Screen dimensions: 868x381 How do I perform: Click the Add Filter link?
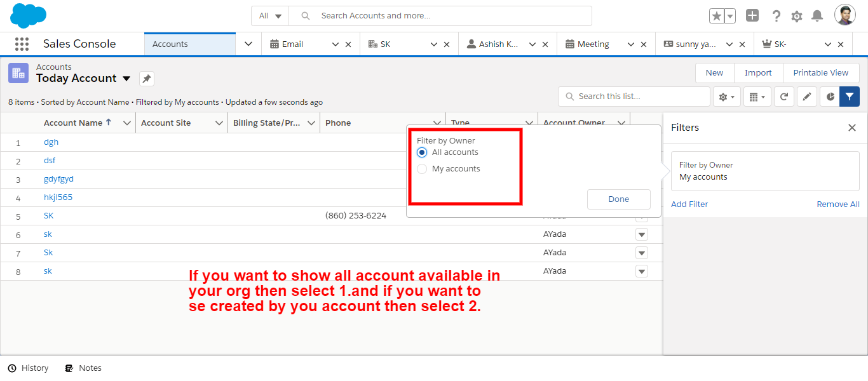click(x=689, y=204)
